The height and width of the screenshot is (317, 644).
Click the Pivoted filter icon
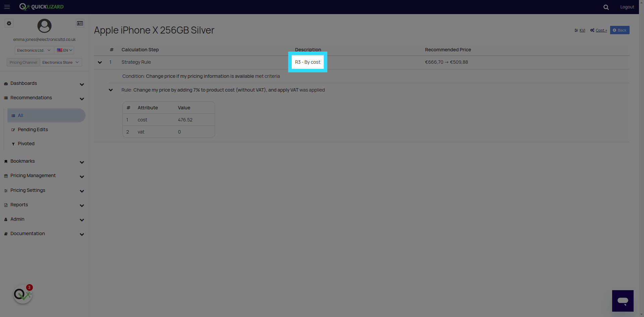click(x=13, y=144)
